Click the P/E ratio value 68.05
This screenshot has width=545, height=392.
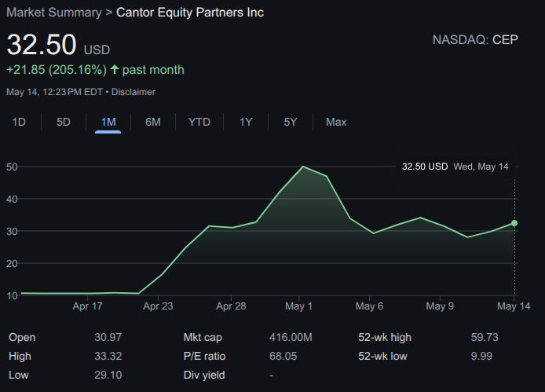tap(283, 356)
